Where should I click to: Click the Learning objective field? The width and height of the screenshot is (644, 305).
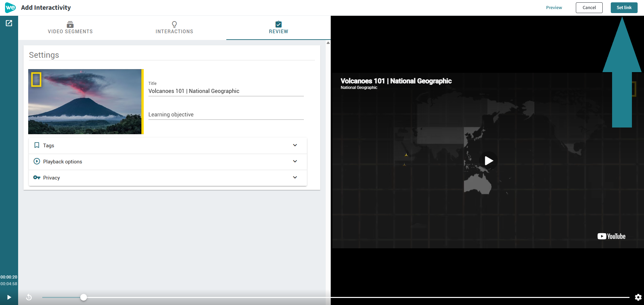coord(226,114)
